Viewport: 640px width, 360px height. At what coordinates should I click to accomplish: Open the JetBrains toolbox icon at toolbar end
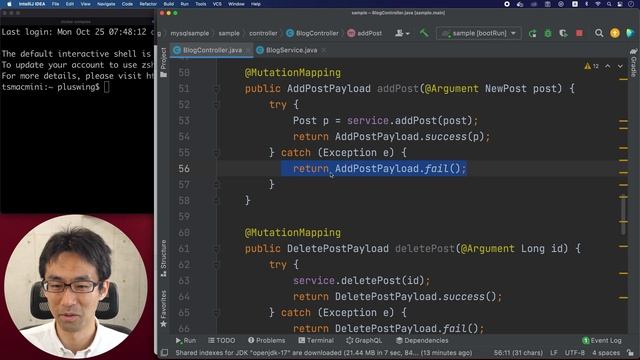point(630,33)
